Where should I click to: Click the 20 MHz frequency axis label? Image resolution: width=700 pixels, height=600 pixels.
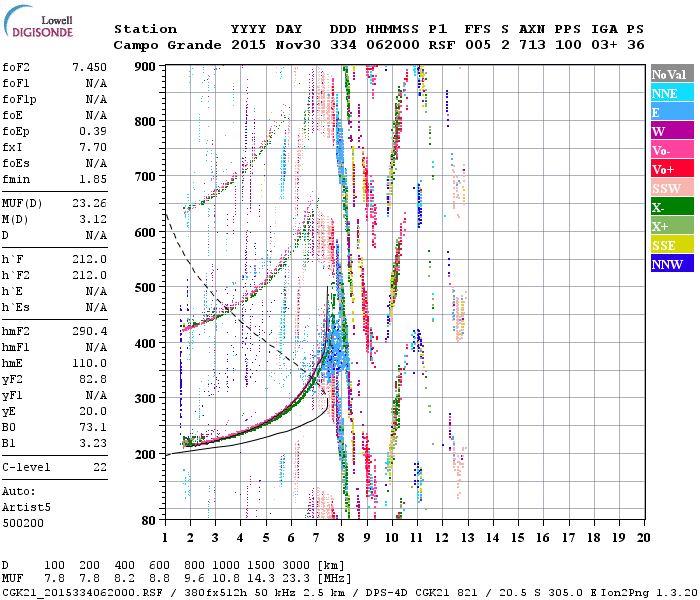point(643,538)
